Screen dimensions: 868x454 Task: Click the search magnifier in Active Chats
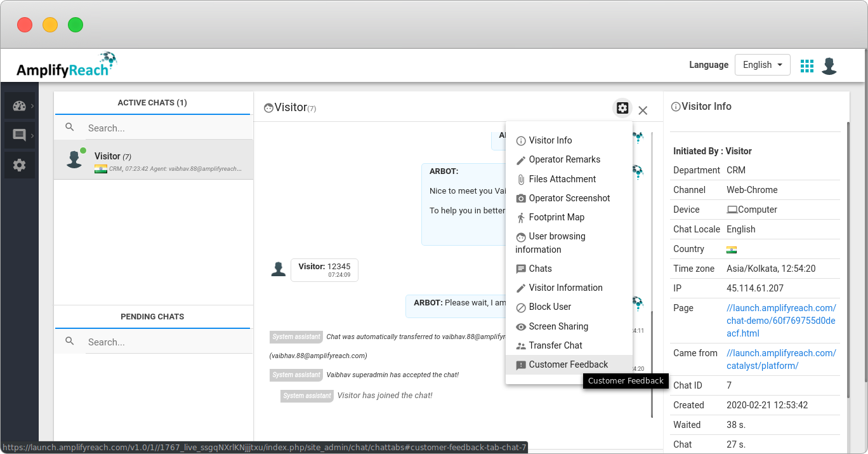[x=70, y=128]
